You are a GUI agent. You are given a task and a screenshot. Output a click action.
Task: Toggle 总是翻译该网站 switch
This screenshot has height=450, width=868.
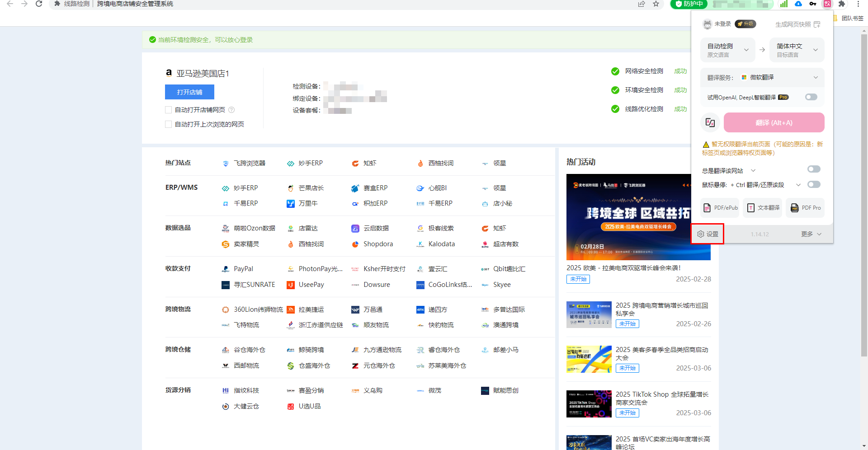814,169
